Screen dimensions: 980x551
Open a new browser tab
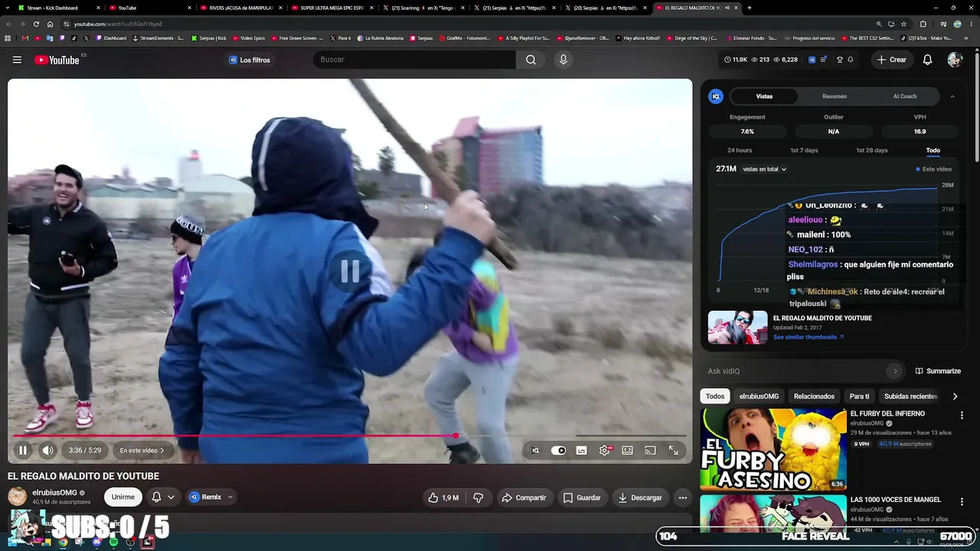749,8
